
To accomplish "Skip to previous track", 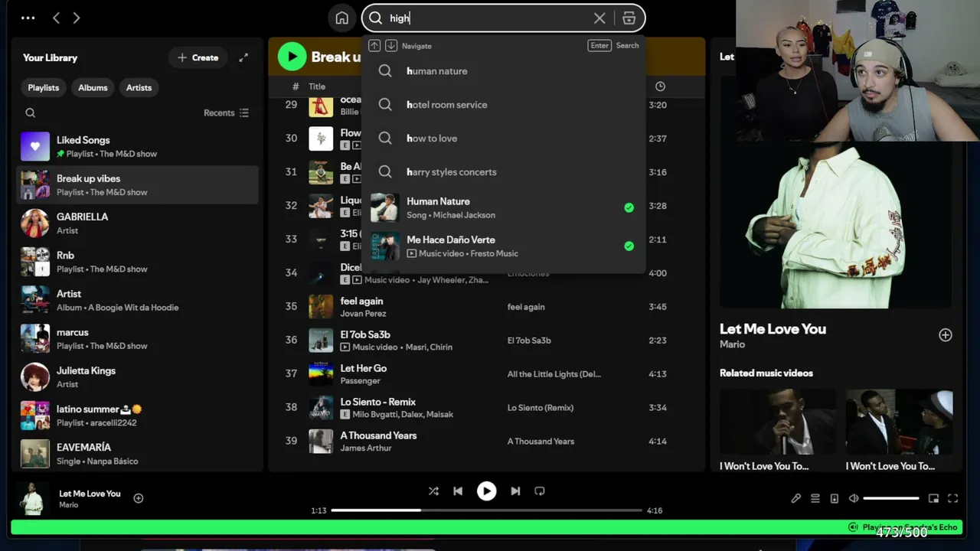I will pyautogui.click(x=458, y=491).
